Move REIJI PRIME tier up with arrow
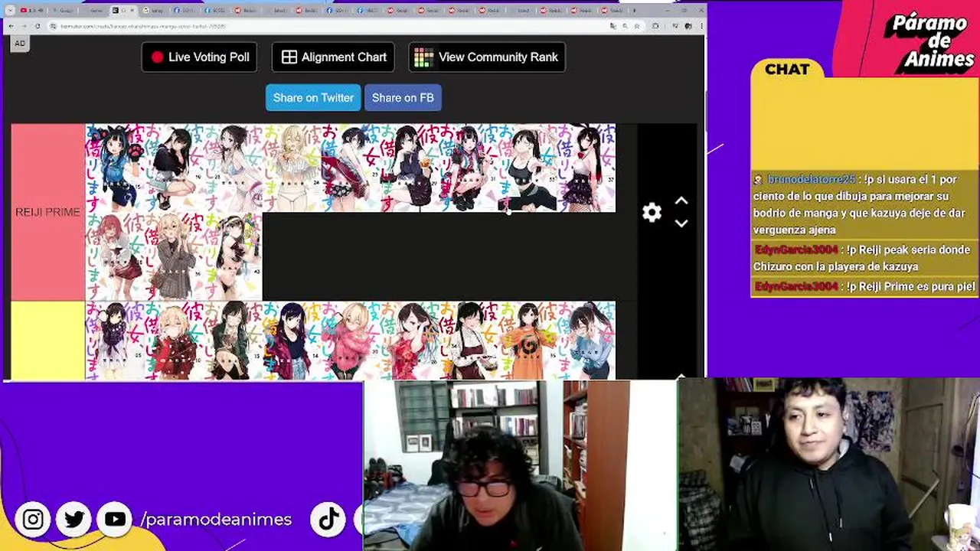980x551 pixels. (x=681, y=201)
